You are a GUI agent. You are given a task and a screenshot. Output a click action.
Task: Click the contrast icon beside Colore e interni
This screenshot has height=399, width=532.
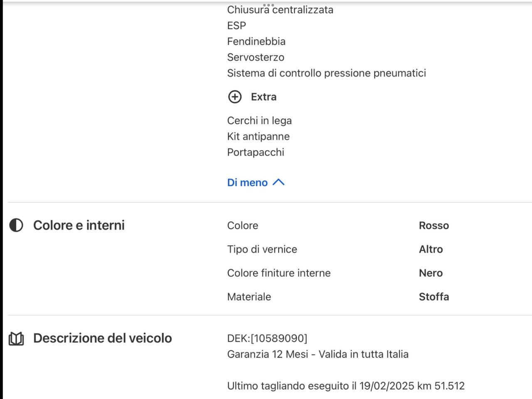point(16,225)
